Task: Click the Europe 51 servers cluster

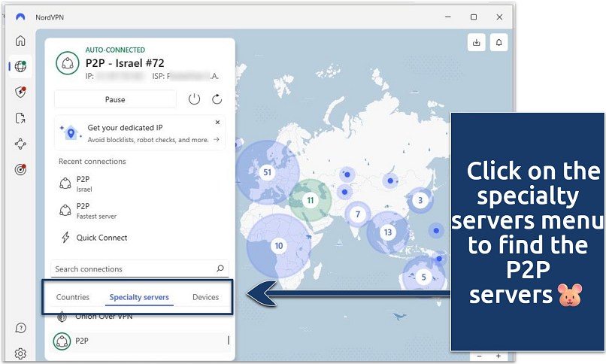Action: click(x=267, y=172)
